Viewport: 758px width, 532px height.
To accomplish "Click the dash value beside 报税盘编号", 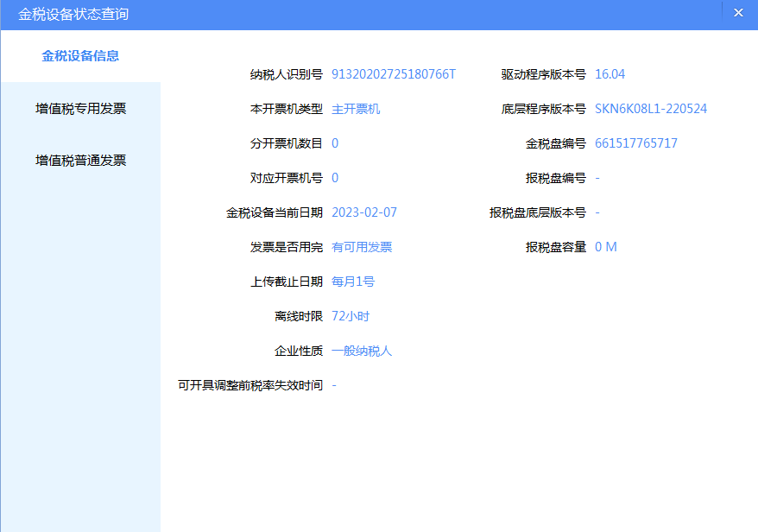I will (x=597, y=178).
